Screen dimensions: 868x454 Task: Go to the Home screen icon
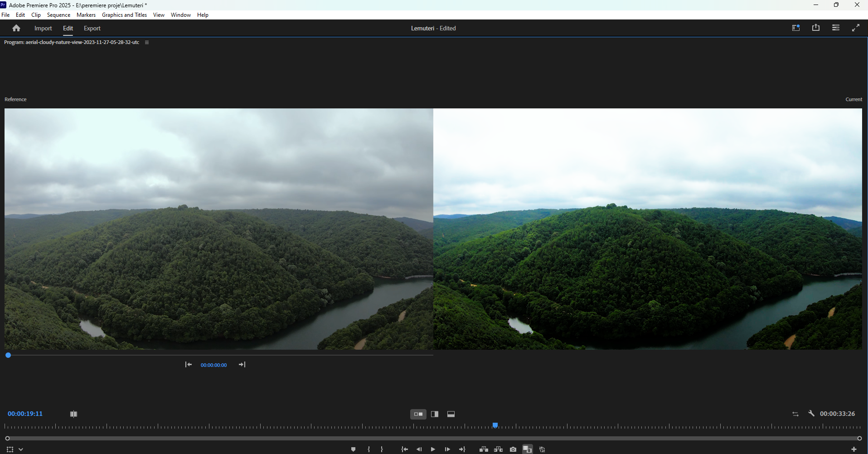[16, 28]
